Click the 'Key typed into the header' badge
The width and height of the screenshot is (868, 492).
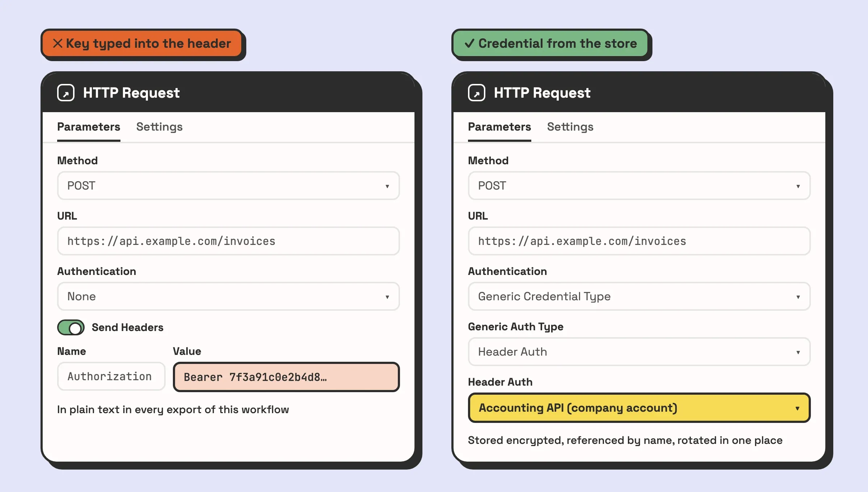coord(142,43)
